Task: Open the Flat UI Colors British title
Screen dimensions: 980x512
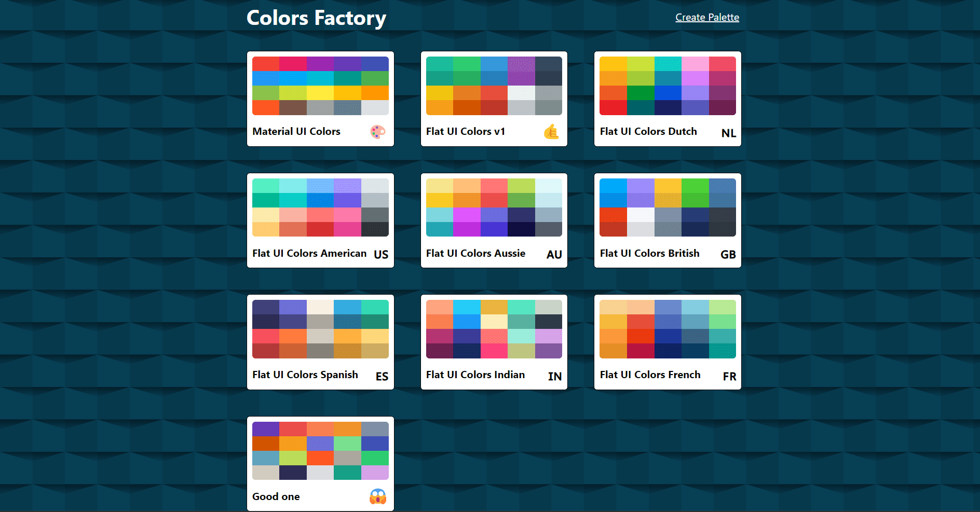Action: 650,253
